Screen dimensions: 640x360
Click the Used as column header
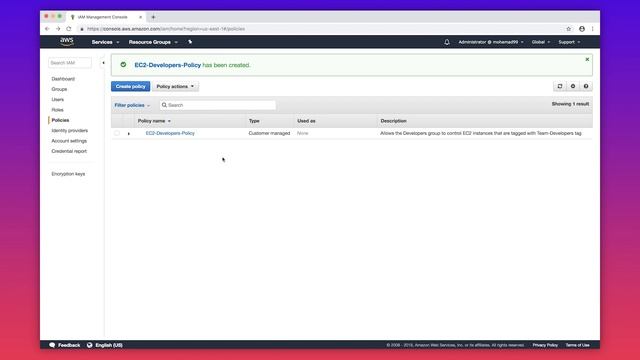307,121
